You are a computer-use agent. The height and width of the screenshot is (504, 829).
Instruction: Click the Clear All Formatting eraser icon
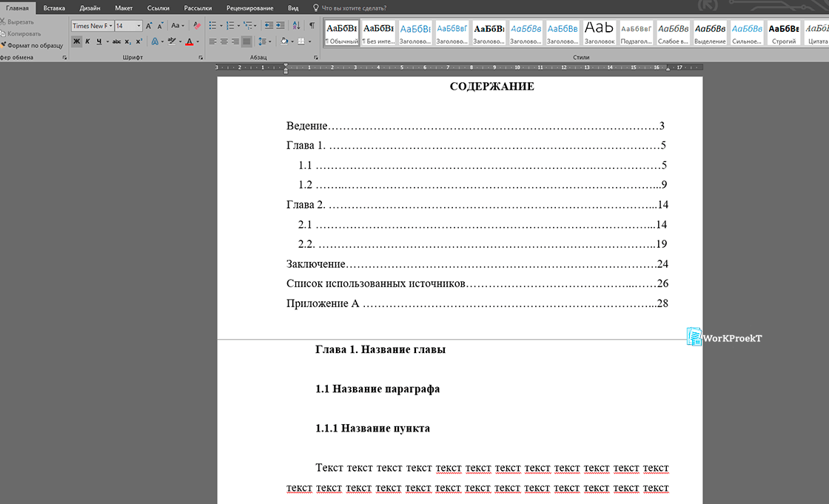(x=197, y=26)
